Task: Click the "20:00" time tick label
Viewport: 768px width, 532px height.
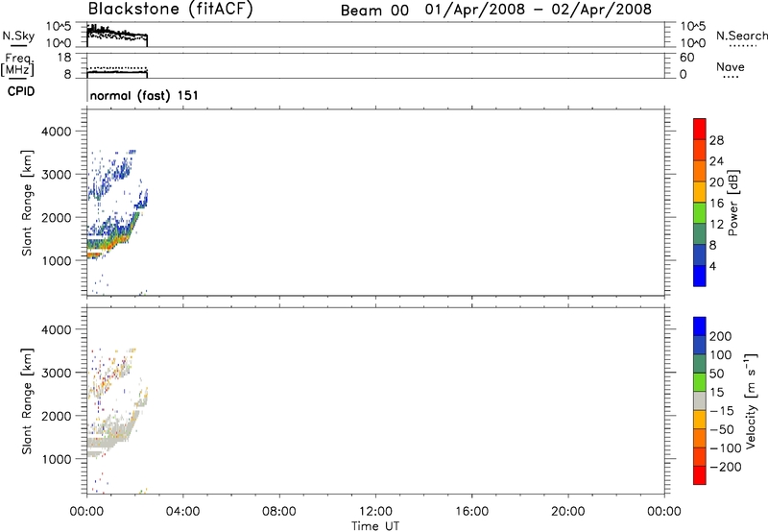Action: [567, 512]
